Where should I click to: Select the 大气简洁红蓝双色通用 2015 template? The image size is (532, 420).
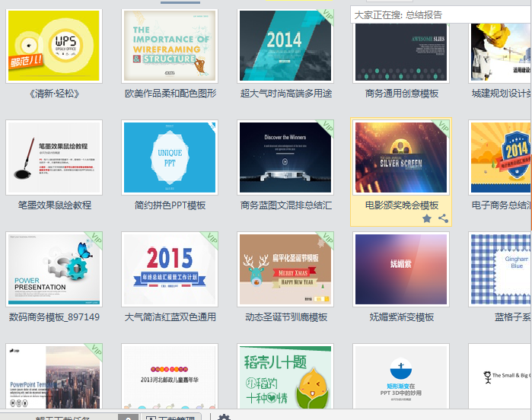coord(170,269)
